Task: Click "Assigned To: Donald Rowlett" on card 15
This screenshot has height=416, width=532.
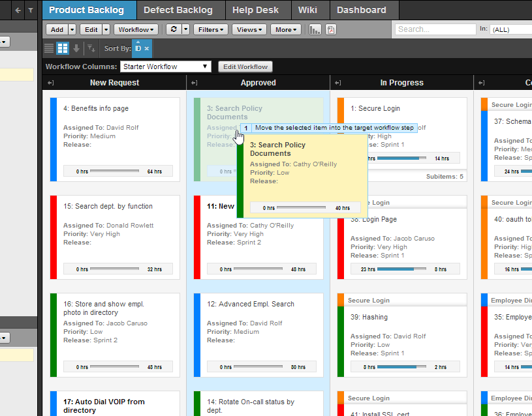Action: (108, 226)
